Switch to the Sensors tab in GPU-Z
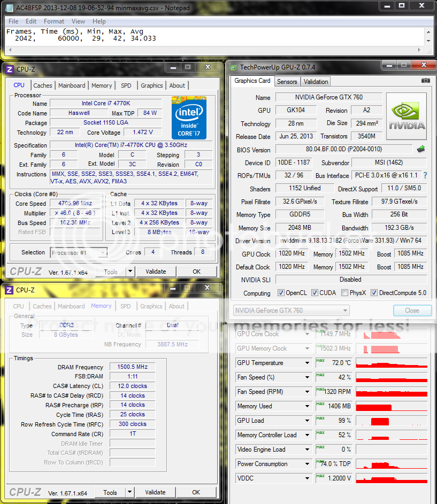The height and width of the screenshot is (504, 437). pos(287,82)
